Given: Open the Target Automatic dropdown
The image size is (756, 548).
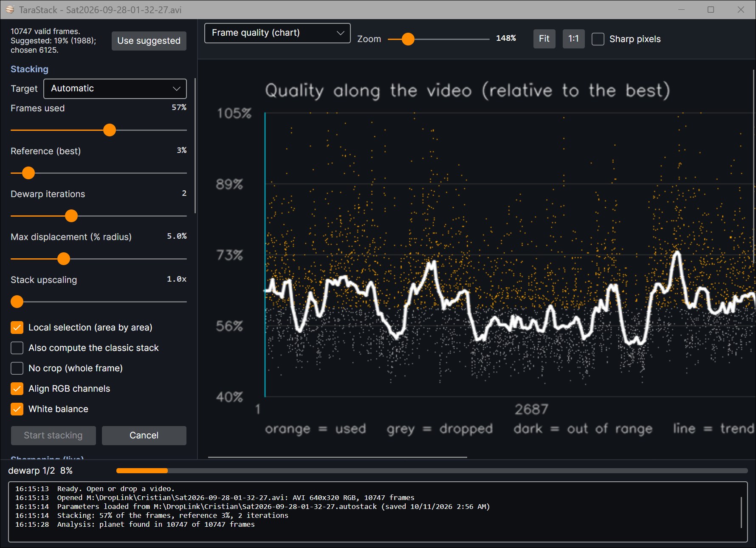Looking at the screenshot, I should (x=115, y=88).
